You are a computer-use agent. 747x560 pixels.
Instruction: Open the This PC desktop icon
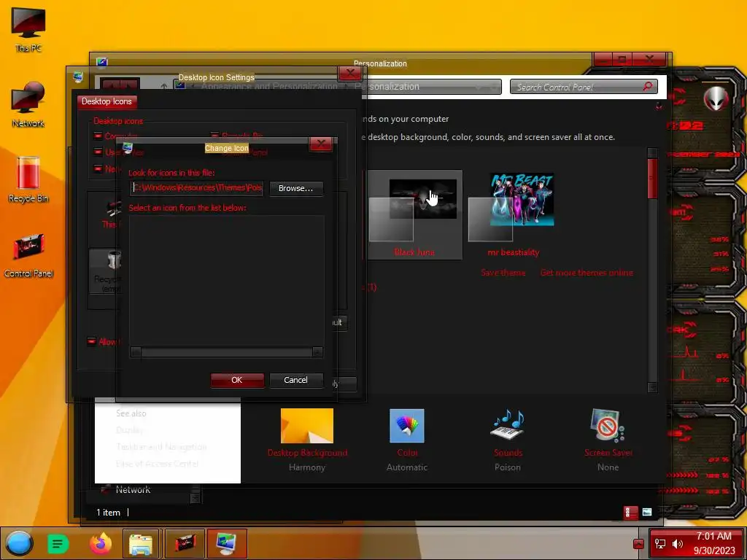[28, 29]
